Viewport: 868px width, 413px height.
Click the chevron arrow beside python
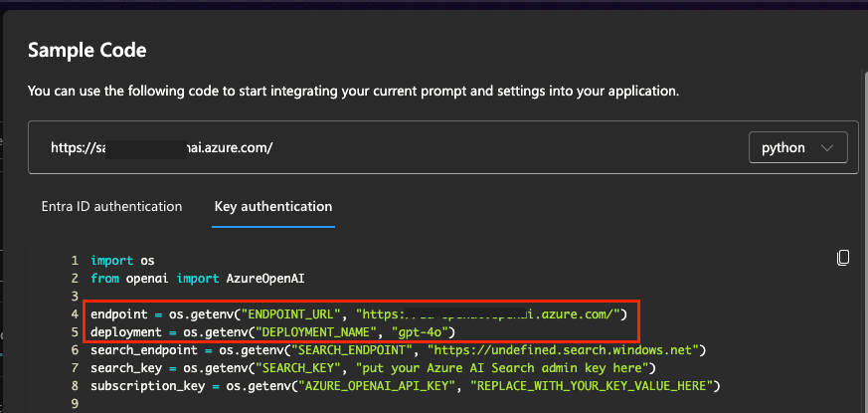click(x=827, y=147)
